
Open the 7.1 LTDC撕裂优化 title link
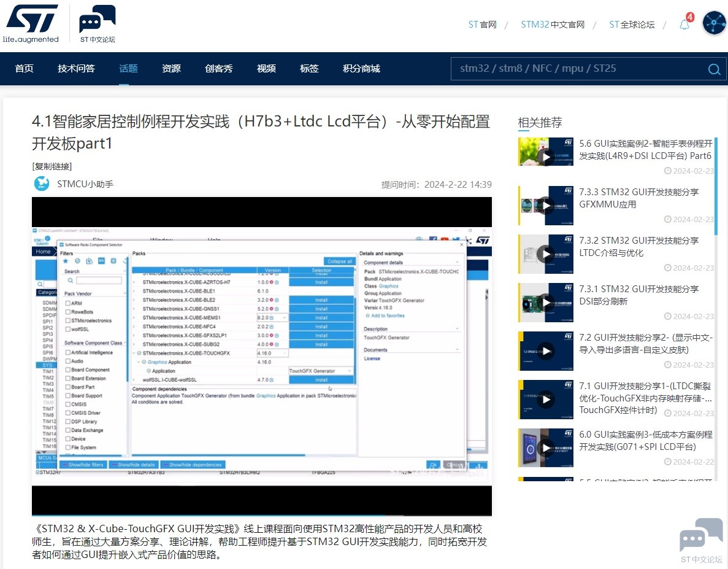click(x=645, y=398)
